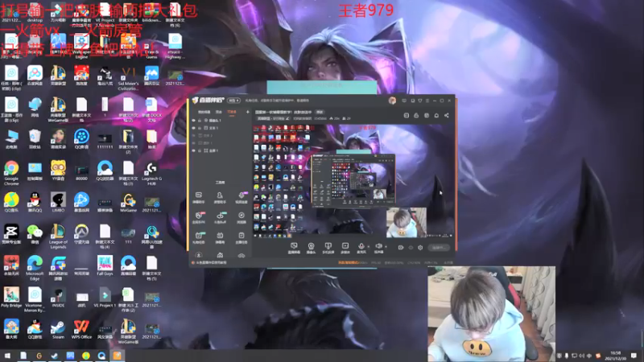
Task: Click the 修改 button beside stream title
Action: coord(320,112)
